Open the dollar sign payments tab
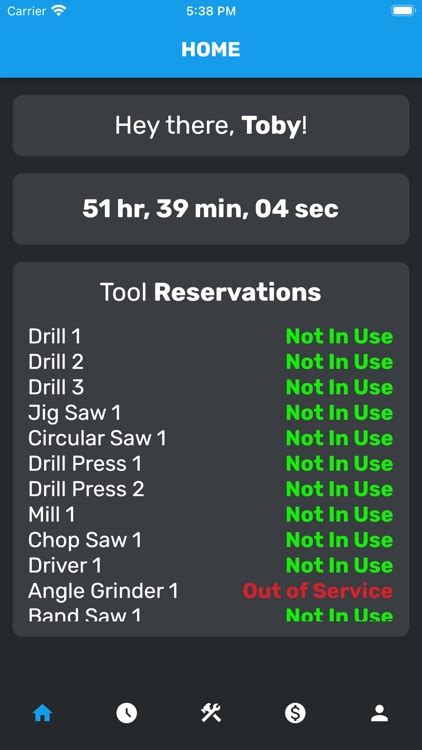This screenshot has width=422, height=750. [x=295, y=714]
